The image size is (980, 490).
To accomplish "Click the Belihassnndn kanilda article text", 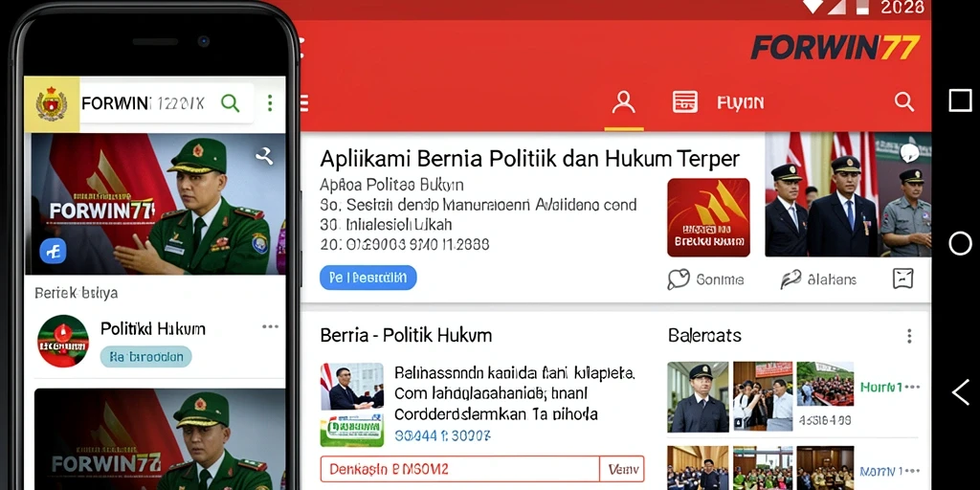I will tap(514, 374).
